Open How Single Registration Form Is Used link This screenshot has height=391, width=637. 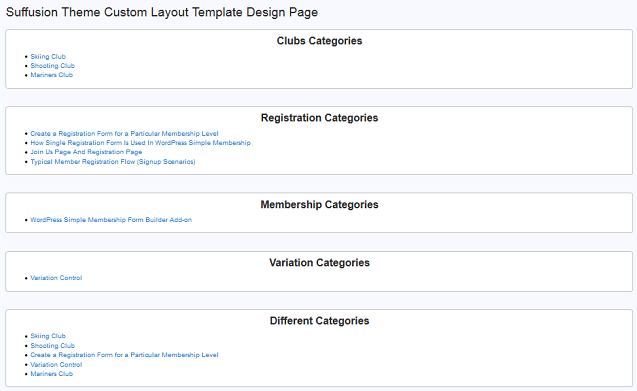pyautogui.click(x=141, y=143)
